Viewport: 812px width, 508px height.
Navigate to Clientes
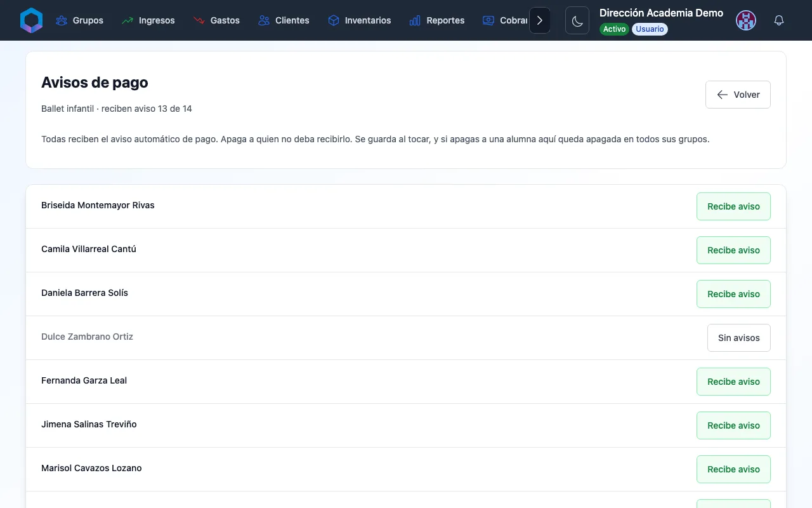[x=284, y=20]
